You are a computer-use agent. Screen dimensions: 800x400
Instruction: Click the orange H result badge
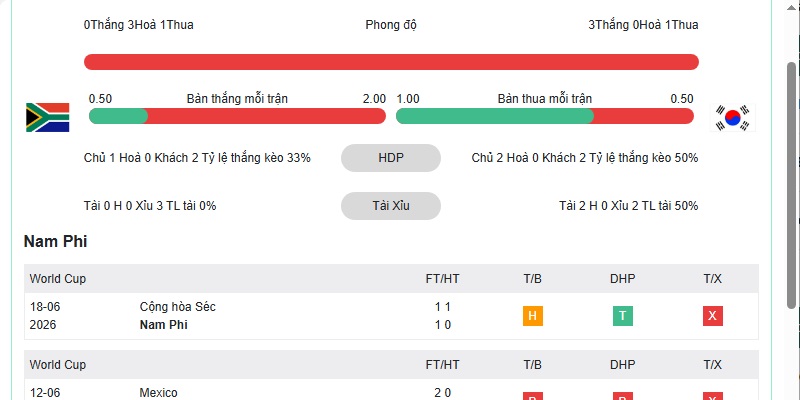tap(533, 316)
